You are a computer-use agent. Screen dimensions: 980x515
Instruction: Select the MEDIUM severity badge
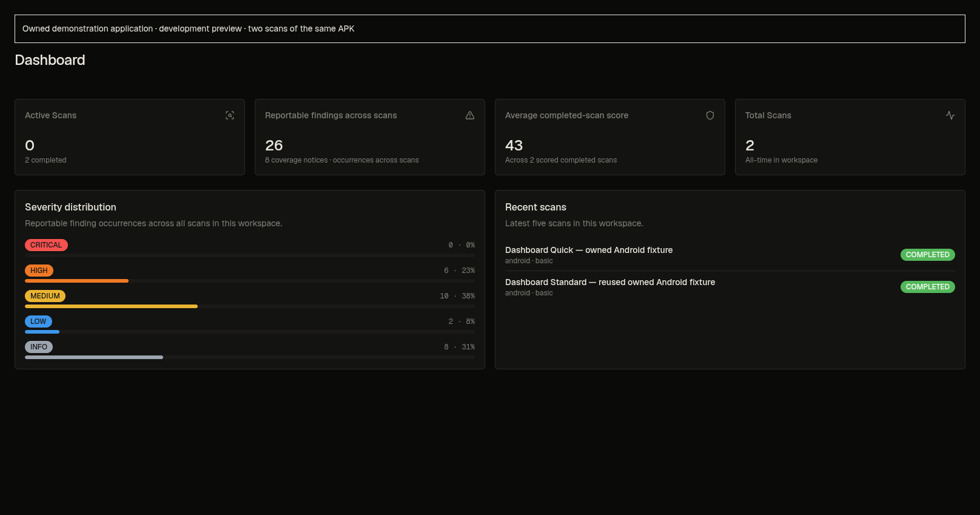click(45, 296)
